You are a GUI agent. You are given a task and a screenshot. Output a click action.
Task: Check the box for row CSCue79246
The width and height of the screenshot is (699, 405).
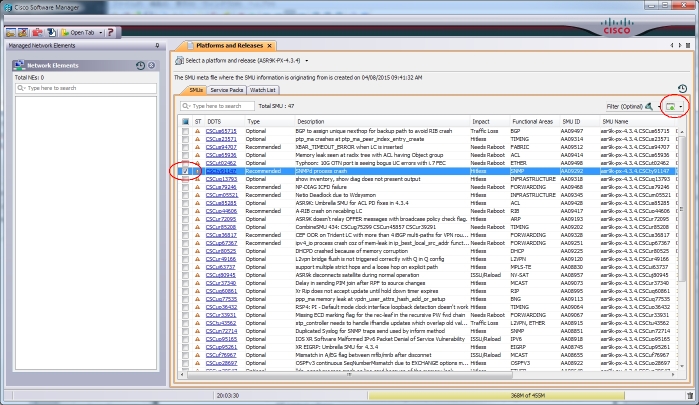tap(185, 187)
